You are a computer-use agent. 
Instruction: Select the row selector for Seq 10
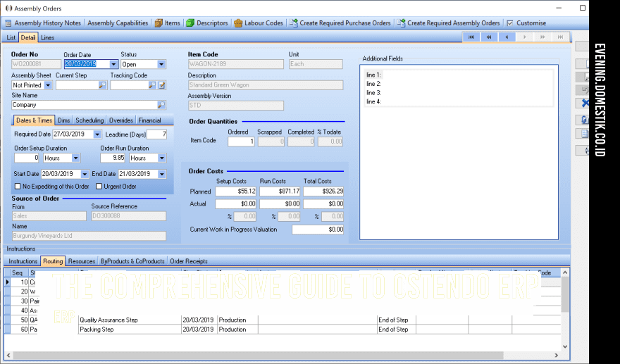[7, 282]
